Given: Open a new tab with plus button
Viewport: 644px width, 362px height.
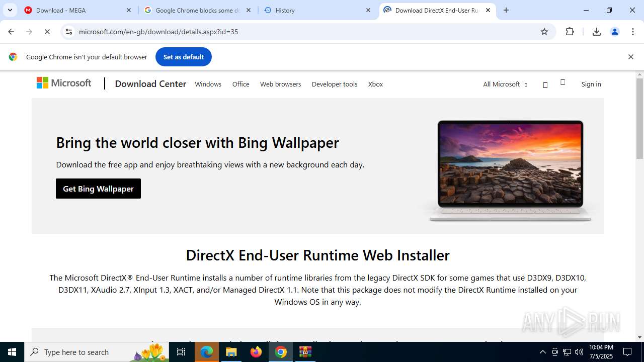Looking at the screenshot, I should point(506,10).
